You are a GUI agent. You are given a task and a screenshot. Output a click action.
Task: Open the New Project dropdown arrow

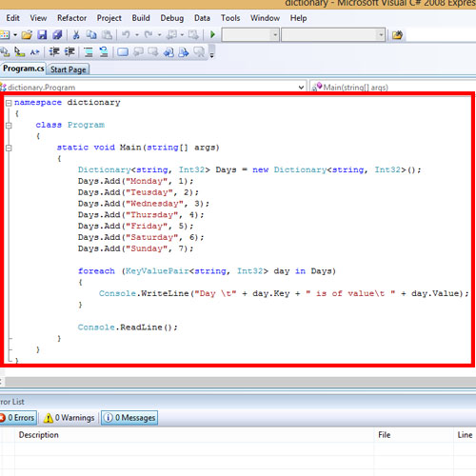[15, 34]
